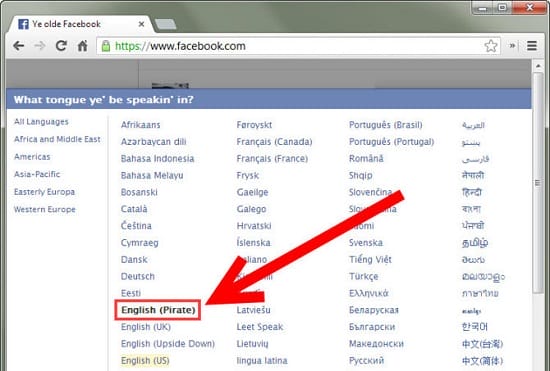Select Latviešu language
Screen dimensions: 550x371
254,310
